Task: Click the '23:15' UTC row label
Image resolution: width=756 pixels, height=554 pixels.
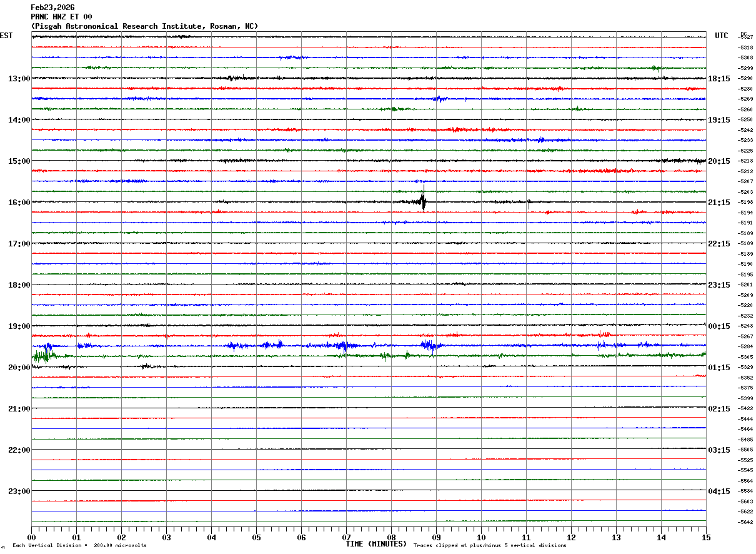Action: (x=719, y=285)
